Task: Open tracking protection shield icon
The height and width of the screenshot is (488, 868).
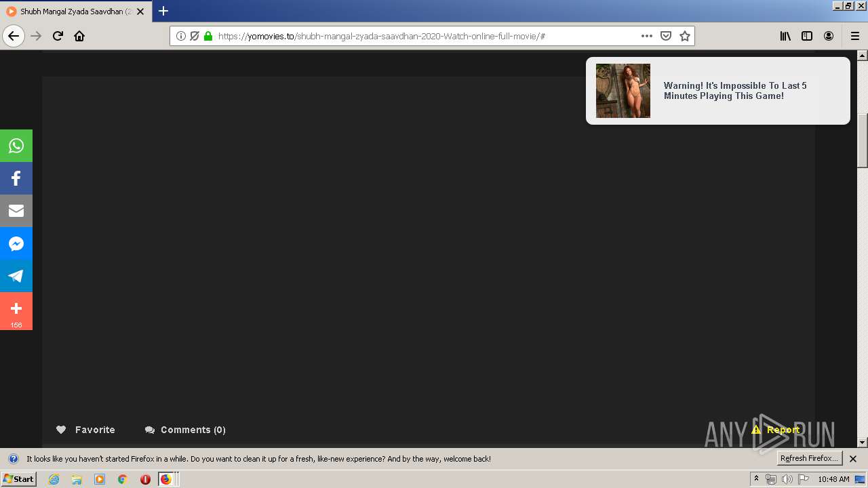Action: (195, 36)
